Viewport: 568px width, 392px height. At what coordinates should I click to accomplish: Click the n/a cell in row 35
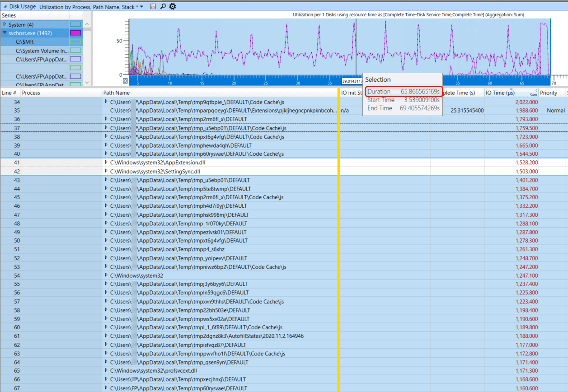345,110
